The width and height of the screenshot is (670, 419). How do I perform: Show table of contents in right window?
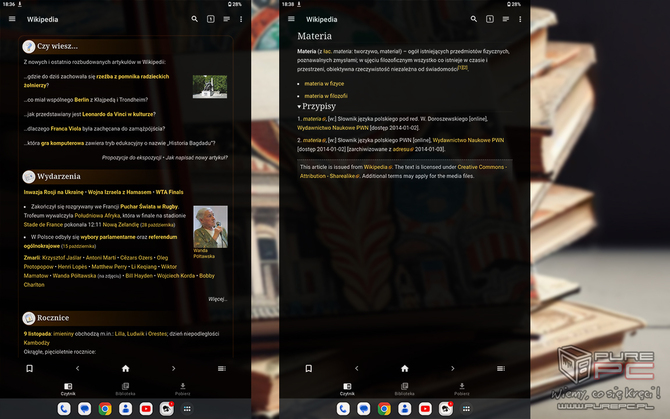click(505, 19)
